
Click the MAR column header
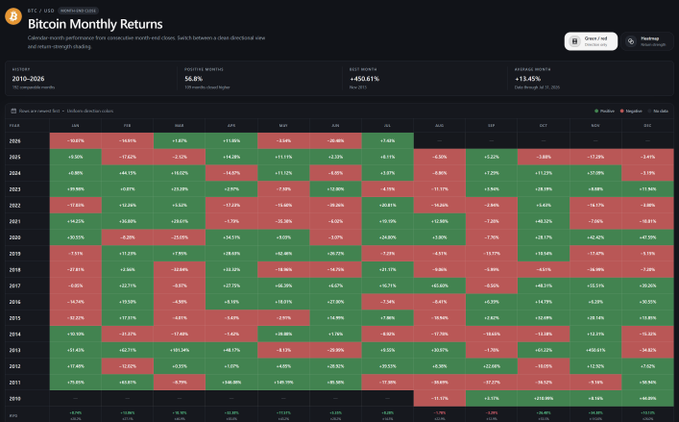coord(179,126)
